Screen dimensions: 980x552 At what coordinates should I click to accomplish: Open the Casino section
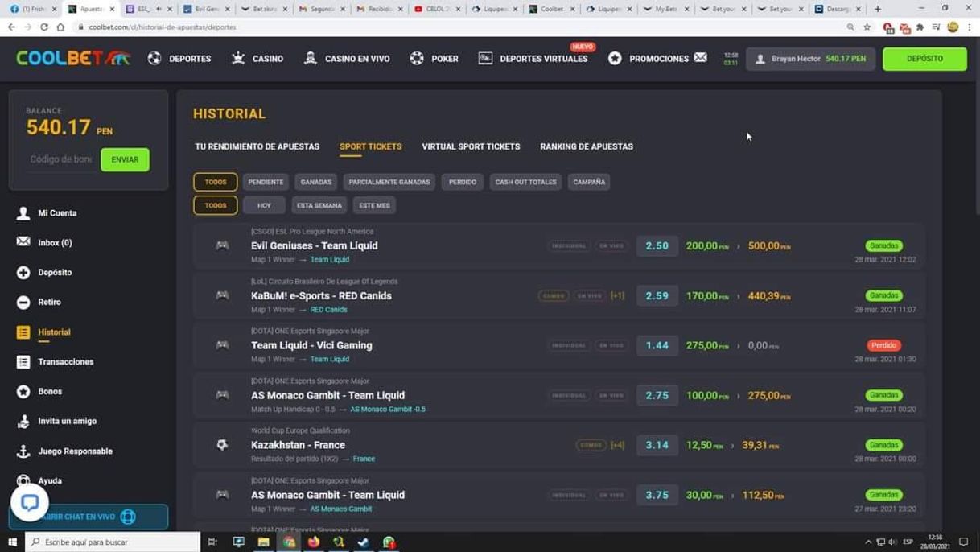coord(257,59)
